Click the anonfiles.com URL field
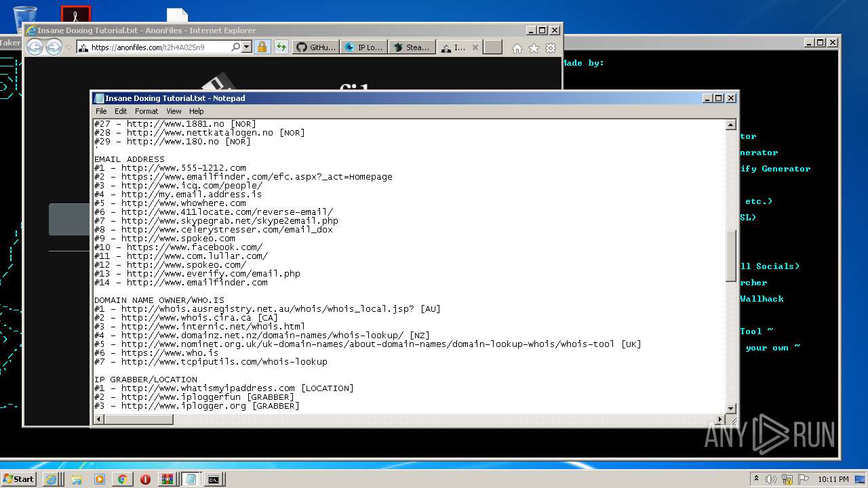Screen dimensions: 868x488 coord(160,47)
